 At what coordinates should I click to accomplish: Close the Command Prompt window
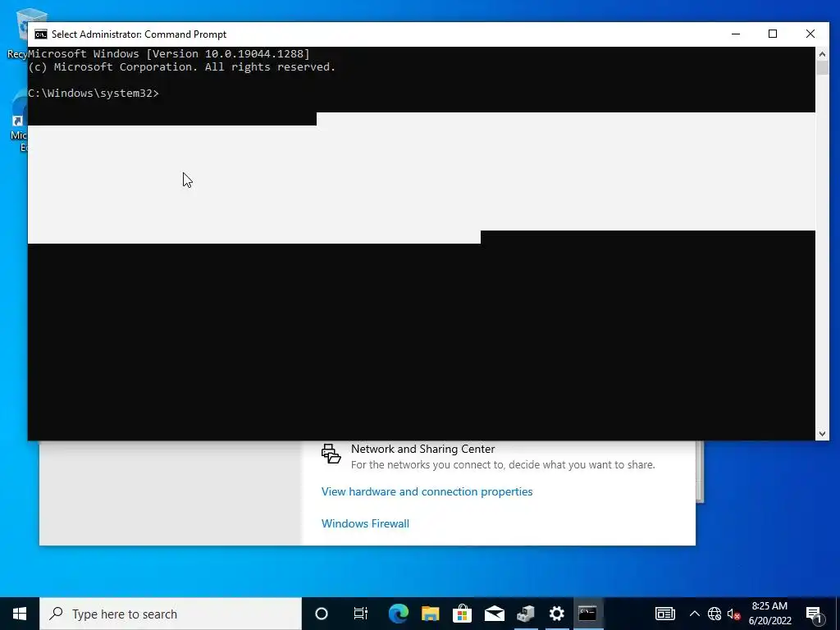810,34
